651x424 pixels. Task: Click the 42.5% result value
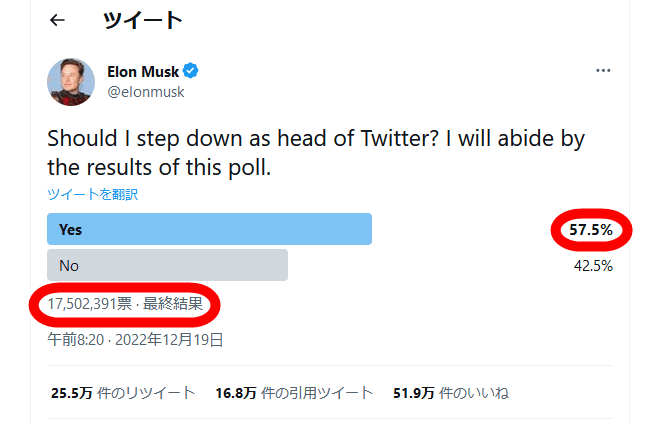593,266
